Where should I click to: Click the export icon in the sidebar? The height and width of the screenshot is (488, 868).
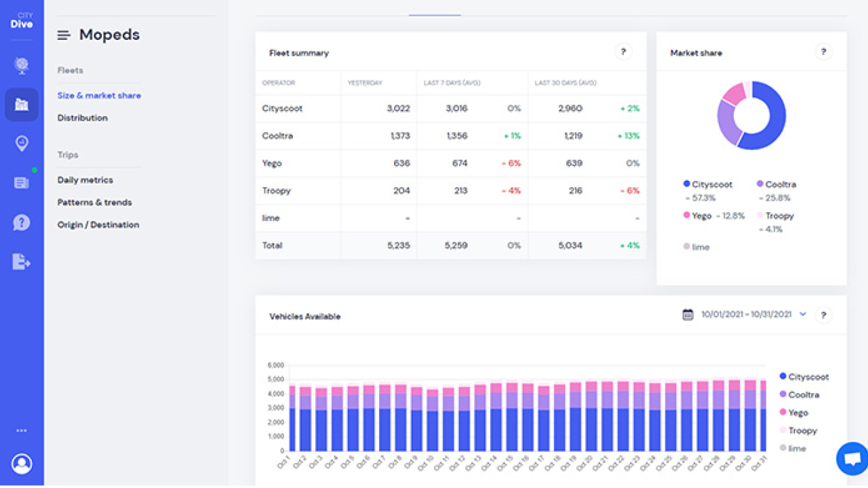(22, 261)
